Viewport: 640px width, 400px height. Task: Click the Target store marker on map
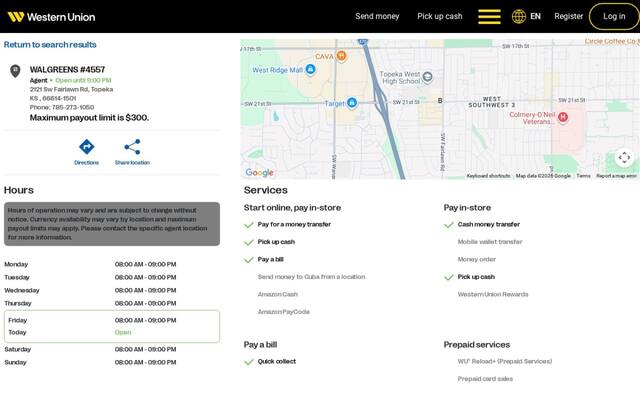352,103
